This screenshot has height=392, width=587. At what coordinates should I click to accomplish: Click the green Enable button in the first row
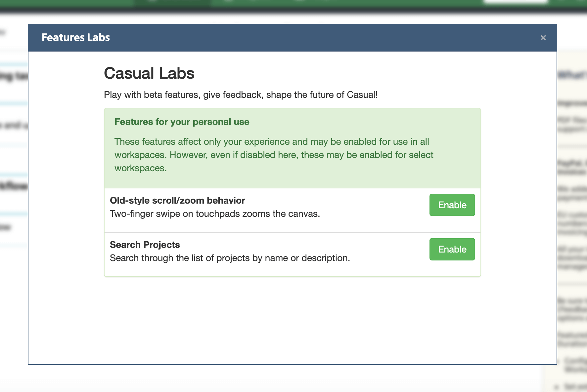pyautogui.click(x=452, y=205)
